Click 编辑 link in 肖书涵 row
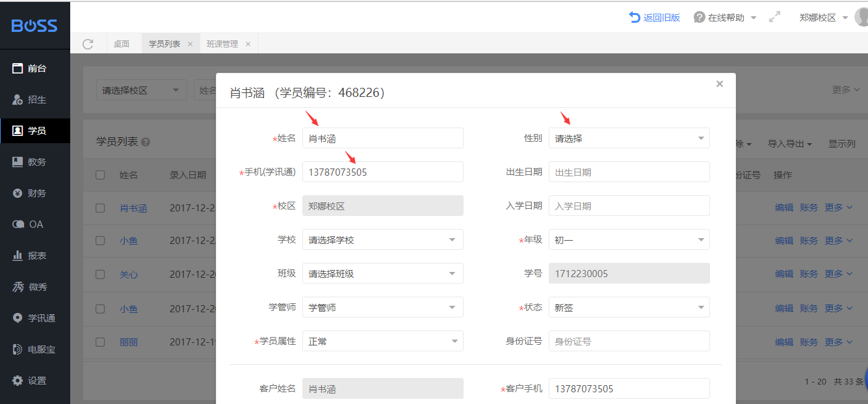This screenshot has height=404, width=868. pyautogui.click(x=784, y=208)
